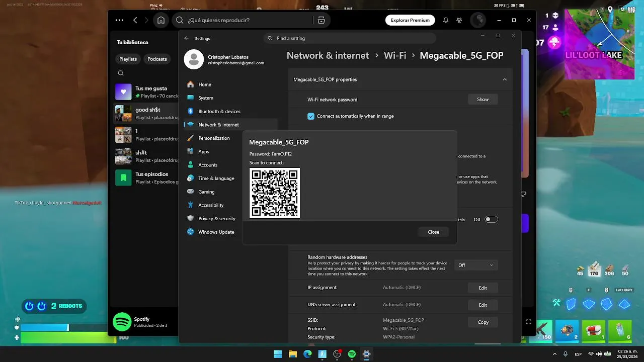The height and width of the screenshot is (362, 644).
Task: Open the System settings page
Action: pos(230,98)
